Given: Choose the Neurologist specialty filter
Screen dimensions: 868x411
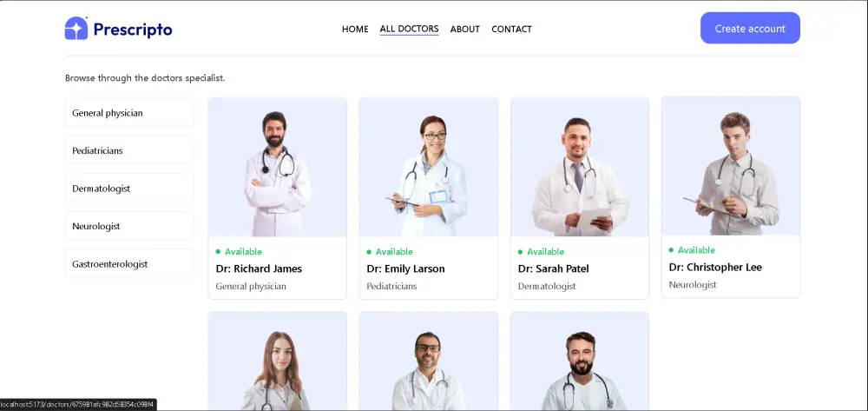Looking at the screenshot, I should coord(129,226).
